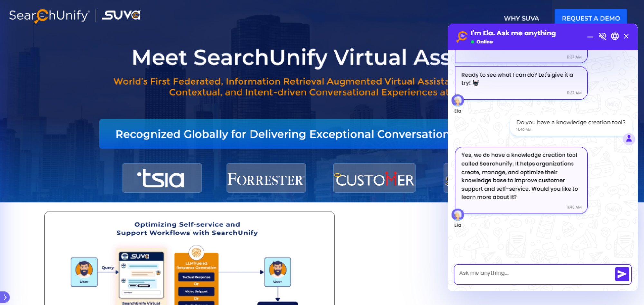
Task: Click the SUVA logo in header
Action: pyautogui.click(x=121, y=15)
